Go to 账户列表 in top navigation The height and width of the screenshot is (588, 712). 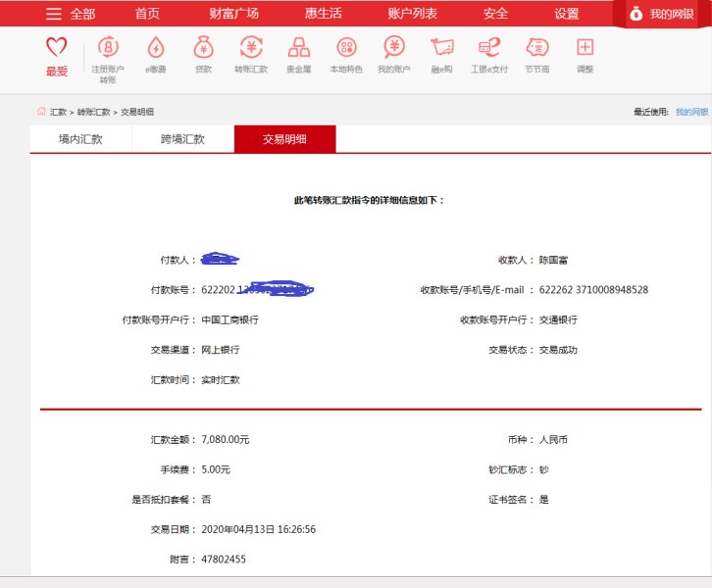[413, 14]
